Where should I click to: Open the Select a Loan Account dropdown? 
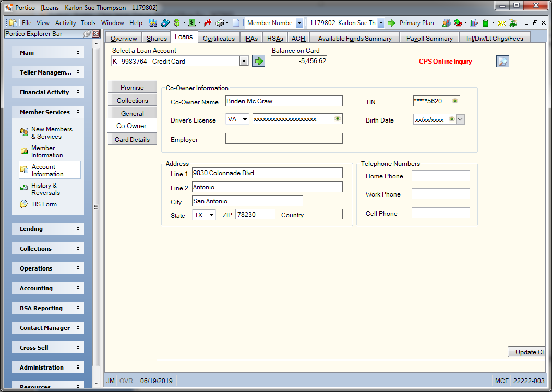click(x=244, y=61)
